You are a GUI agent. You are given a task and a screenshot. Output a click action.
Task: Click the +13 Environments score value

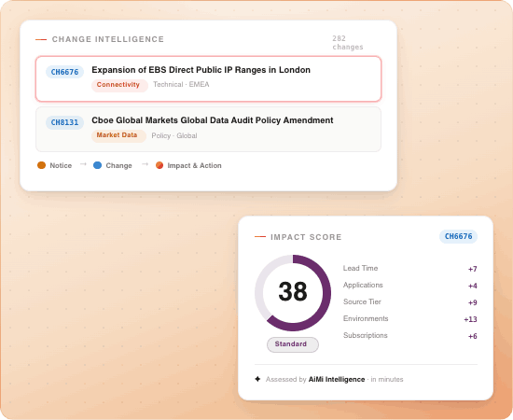(x=470, y=319)
